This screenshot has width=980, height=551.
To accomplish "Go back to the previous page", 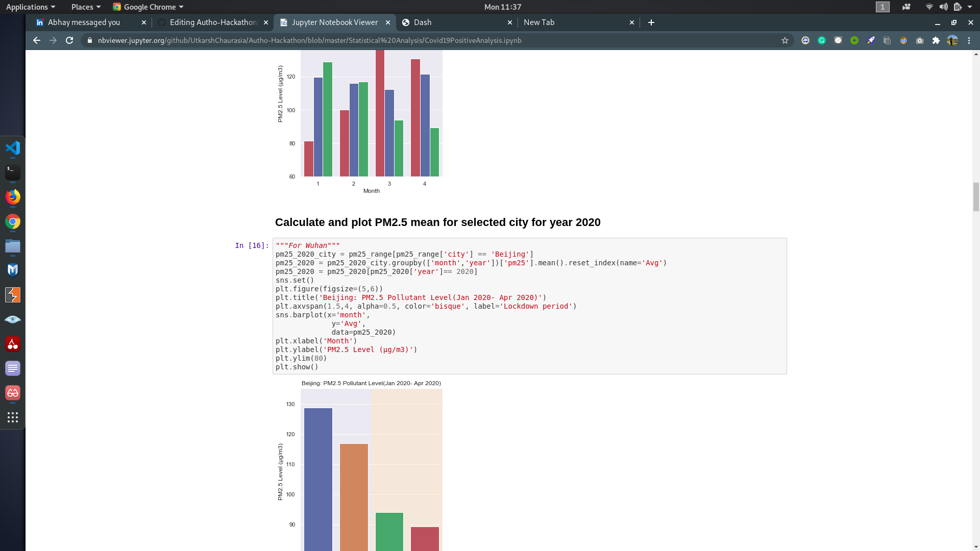I will click(x=37, y=40).
